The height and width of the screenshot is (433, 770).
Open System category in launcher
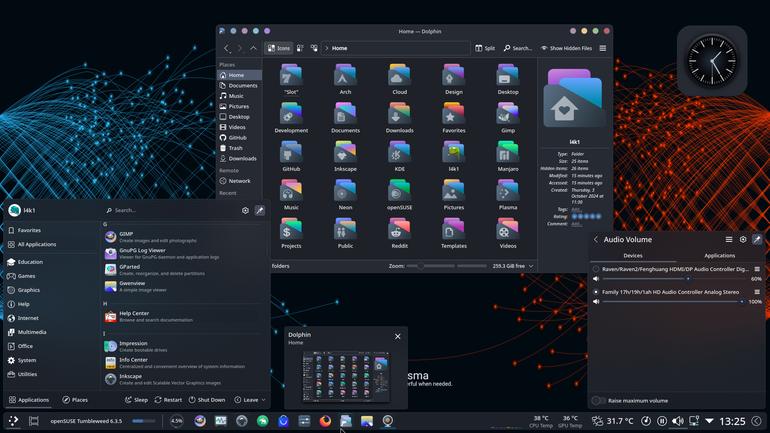(x=51, y=360)
